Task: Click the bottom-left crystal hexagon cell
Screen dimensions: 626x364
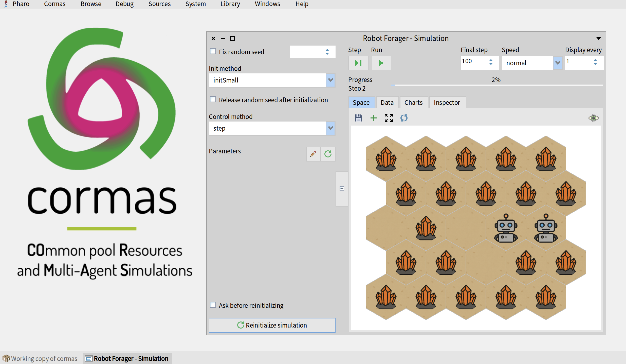Action: (x=386, y=297)
